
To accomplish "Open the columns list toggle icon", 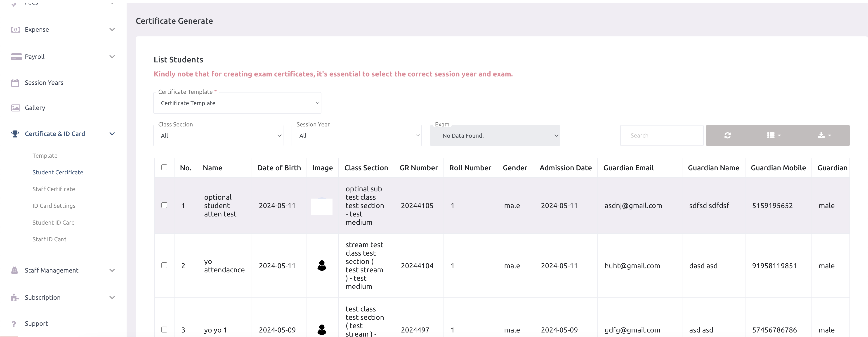I will pyautogui.click(x=774, y=135).
